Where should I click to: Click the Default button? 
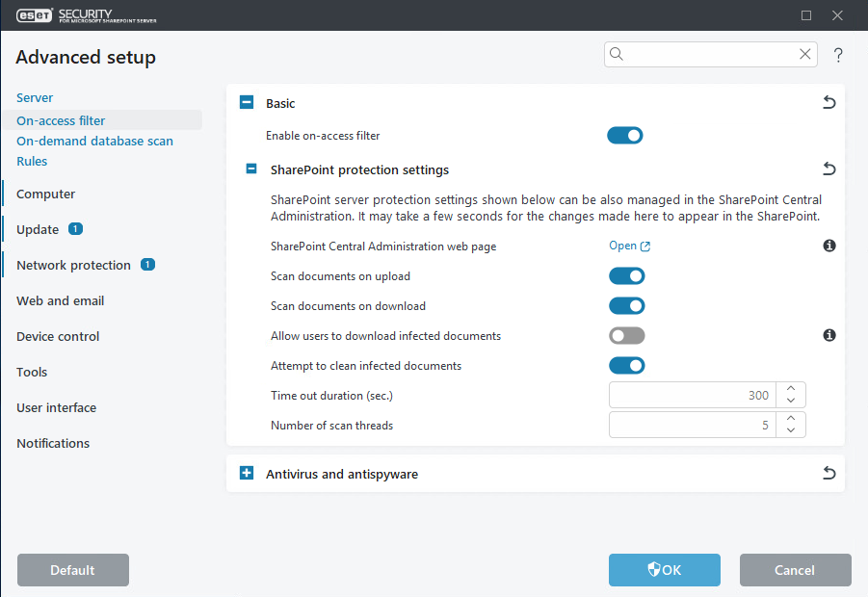(73, 570)
